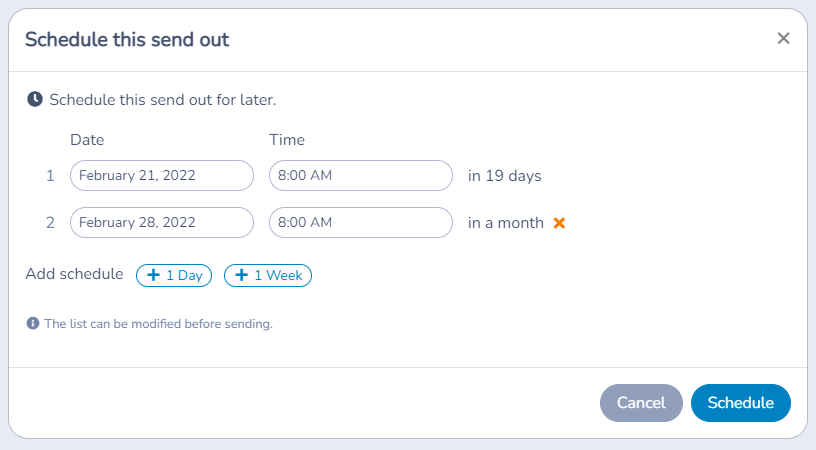Close the Schedule this send out dialog

(783, 38)
